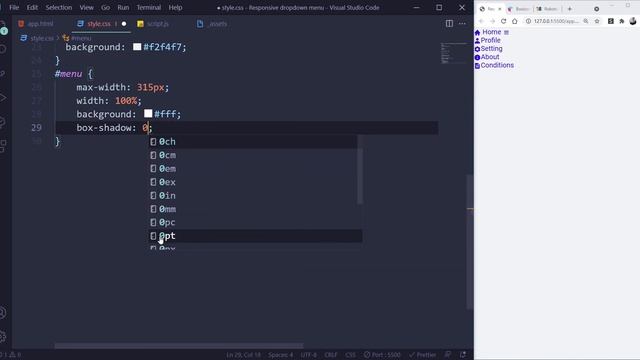Toggle the hamburger menu beside Home
Viewport: 640px width, 360px height.
tap(507, 32)
